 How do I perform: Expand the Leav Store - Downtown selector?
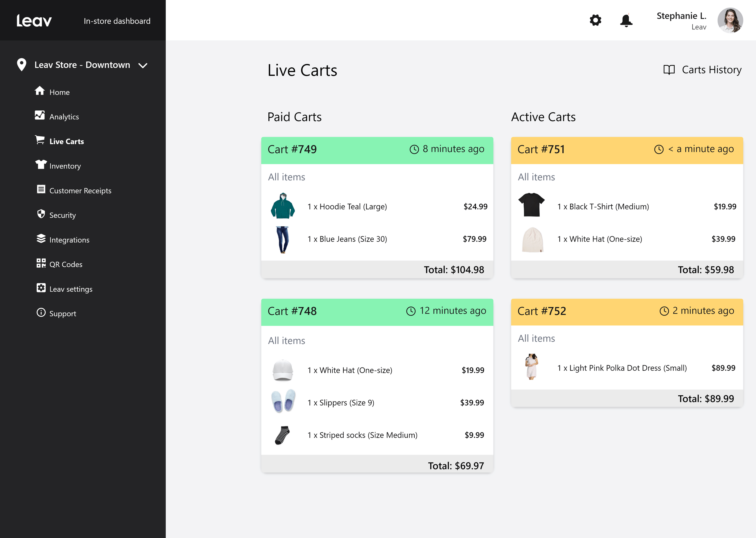pos(142,66)
